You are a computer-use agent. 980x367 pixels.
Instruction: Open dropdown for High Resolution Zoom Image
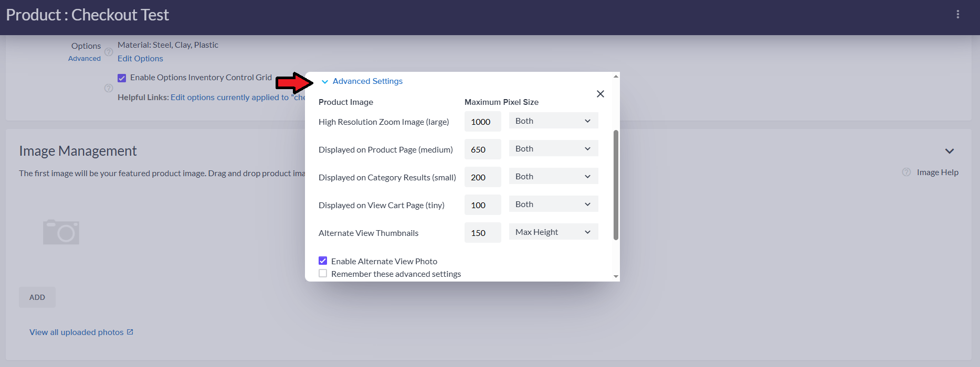553,121
